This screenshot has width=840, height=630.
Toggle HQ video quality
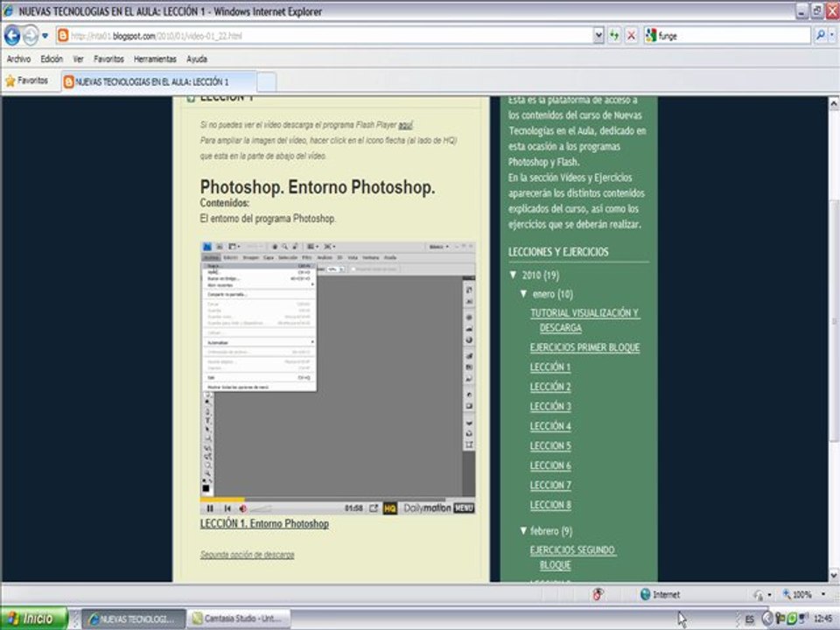pos(390,508)
